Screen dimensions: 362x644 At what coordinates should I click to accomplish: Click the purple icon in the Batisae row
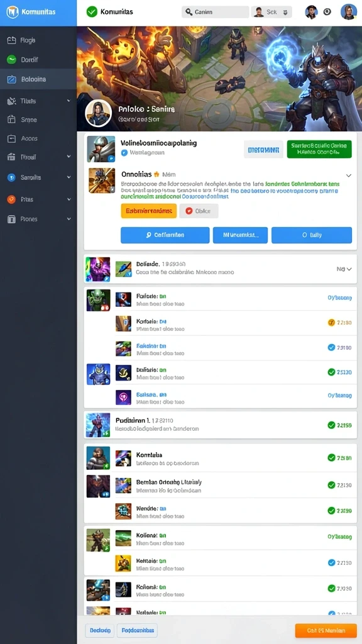(x=124, y=397)
